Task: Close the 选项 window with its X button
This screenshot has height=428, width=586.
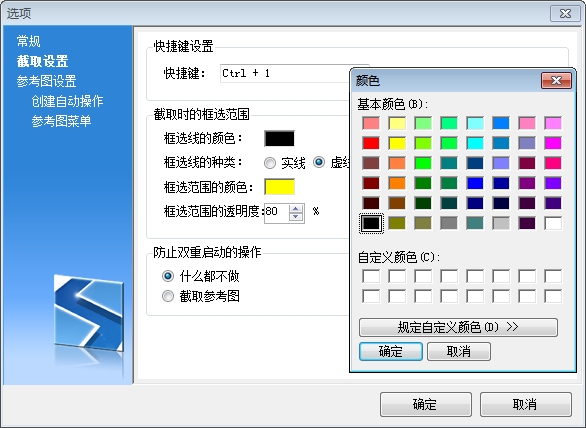Action: point(565,13)
